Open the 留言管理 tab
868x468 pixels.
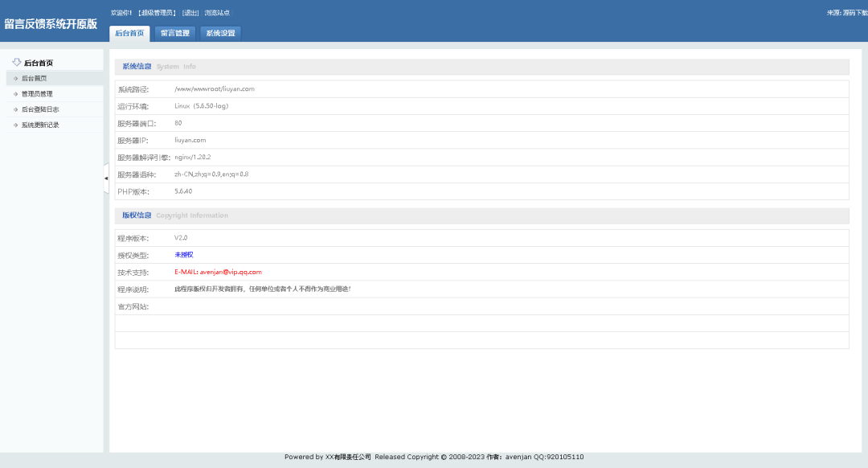pyautogui.click(x=174, y=33)
